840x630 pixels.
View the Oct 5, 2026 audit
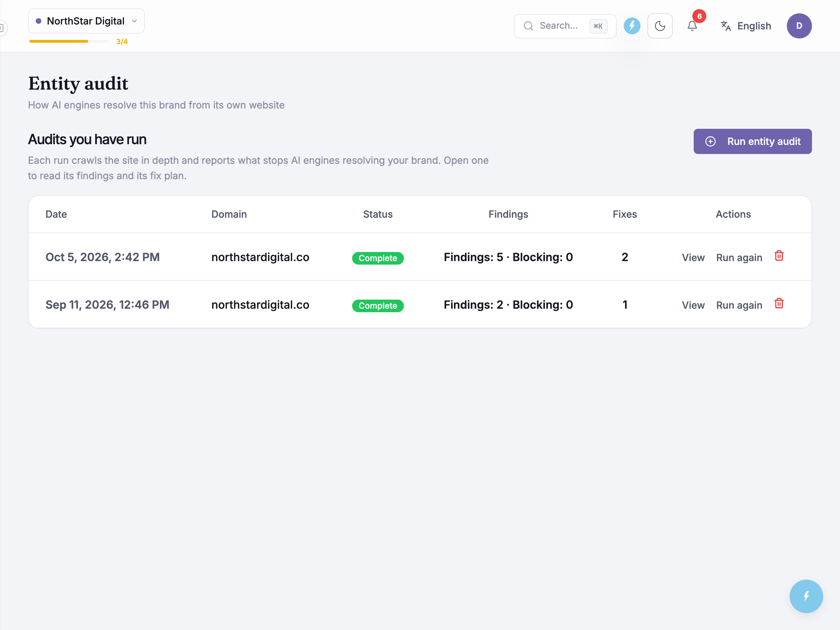click(x=693, y=258)
